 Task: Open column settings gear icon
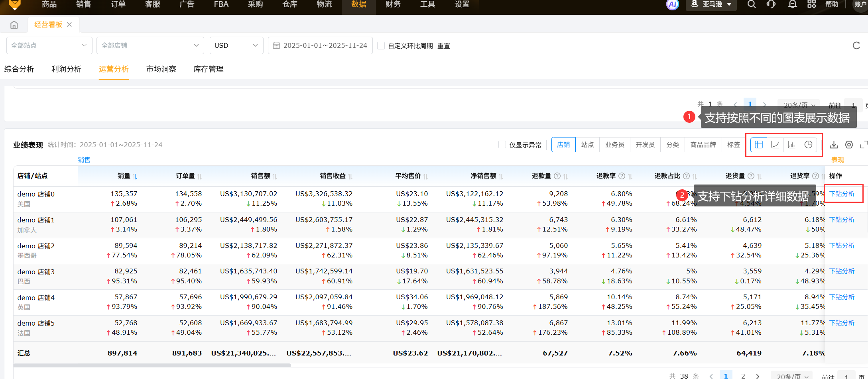point(849,145)
